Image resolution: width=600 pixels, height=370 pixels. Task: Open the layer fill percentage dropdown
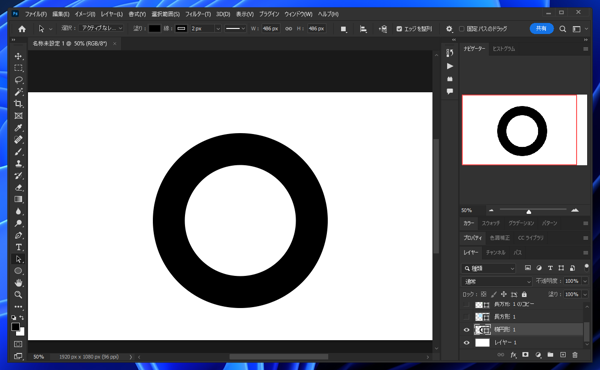click(x=585, y=294)
